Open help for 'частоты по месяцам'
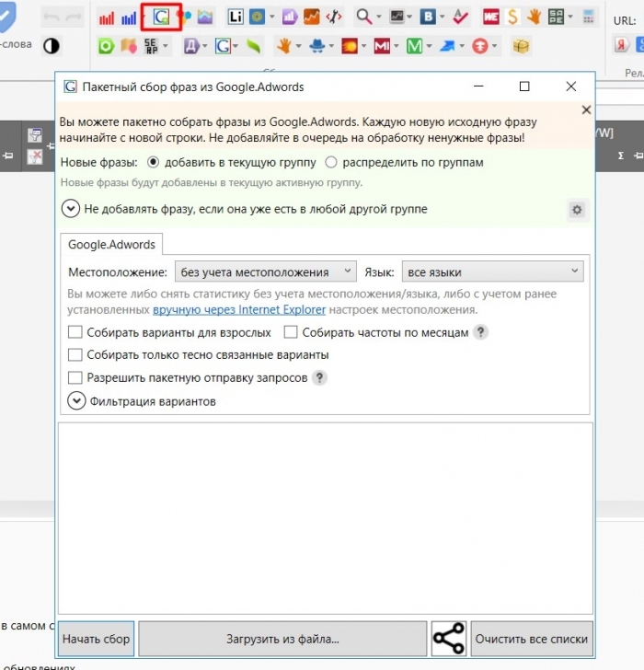This screenshot has width=644, height=670. 480,332
